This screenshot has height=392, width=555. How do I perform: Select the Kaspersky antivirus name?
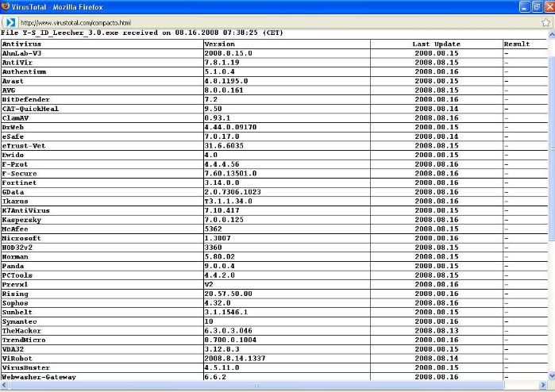21,220
